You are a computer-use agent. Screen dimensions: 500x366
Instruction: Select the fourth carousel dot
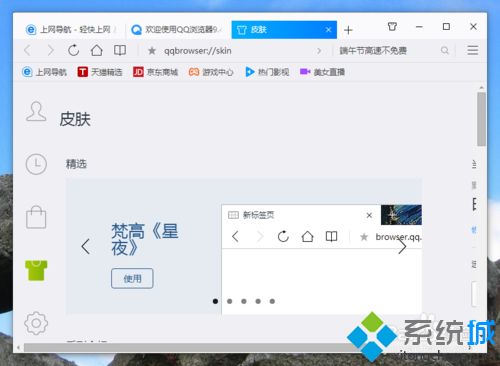click(x=258, y=301)
